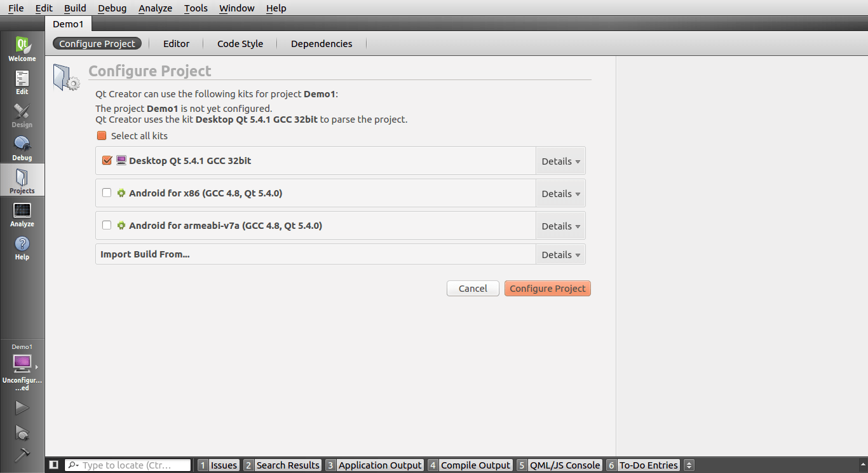The image size is (868, 473).
Task: Click the Import Build From... label
Action: [x=145, y=254]
